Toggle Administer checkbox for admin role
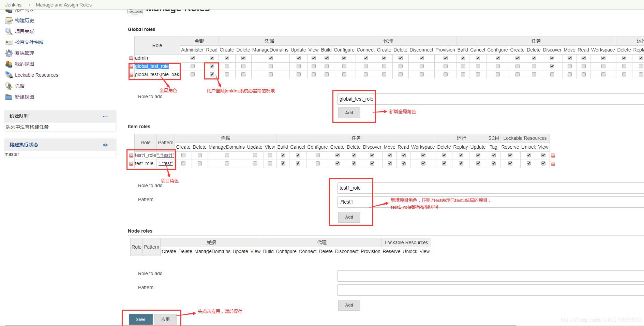Viewport: 644px width, 326px height. 193,58
